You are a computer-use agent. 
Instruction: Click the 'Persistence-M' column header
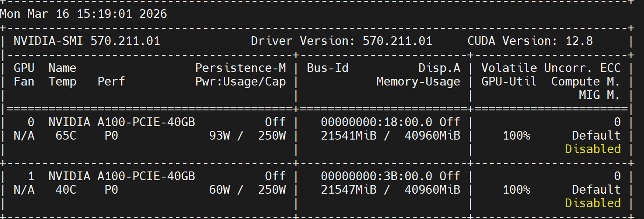click(240, 68)
